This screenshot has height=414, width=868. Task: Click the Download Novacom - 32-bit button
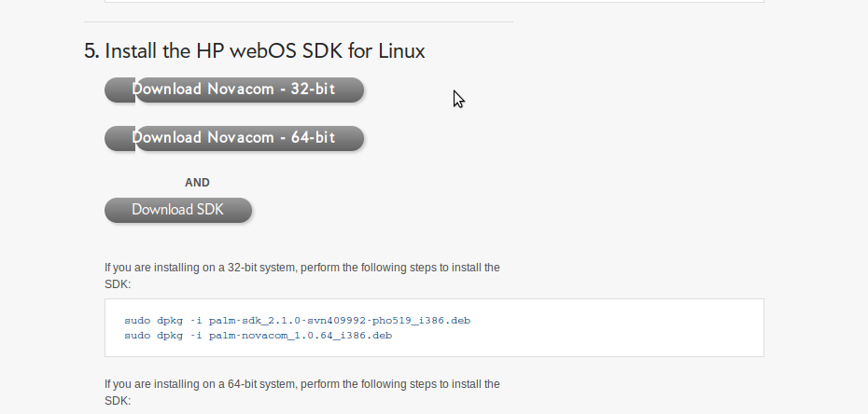[234, 90]
